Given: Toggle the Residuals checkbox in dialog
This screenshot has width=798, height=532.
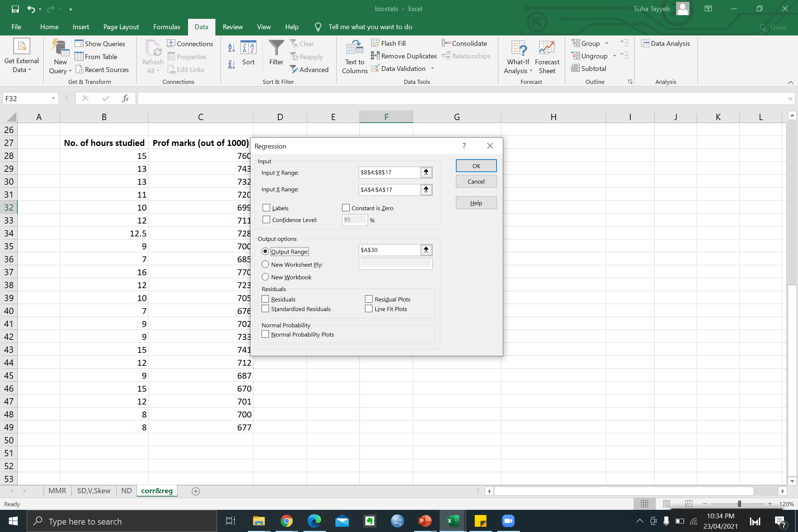Looking at the screenshot, I should point(265,299).
